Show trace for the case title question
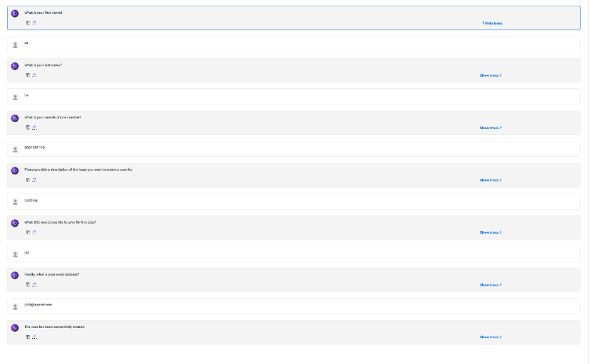 [490, 232]
